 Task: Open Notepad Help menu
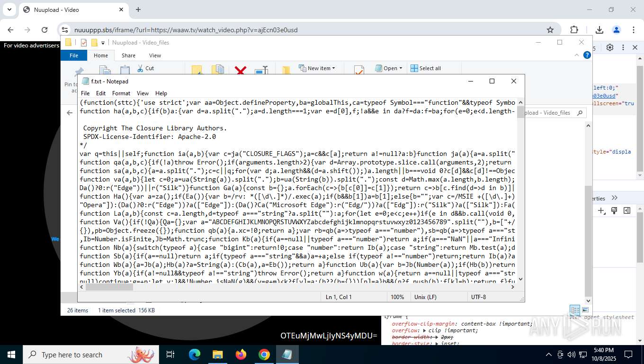click(161, 93)
